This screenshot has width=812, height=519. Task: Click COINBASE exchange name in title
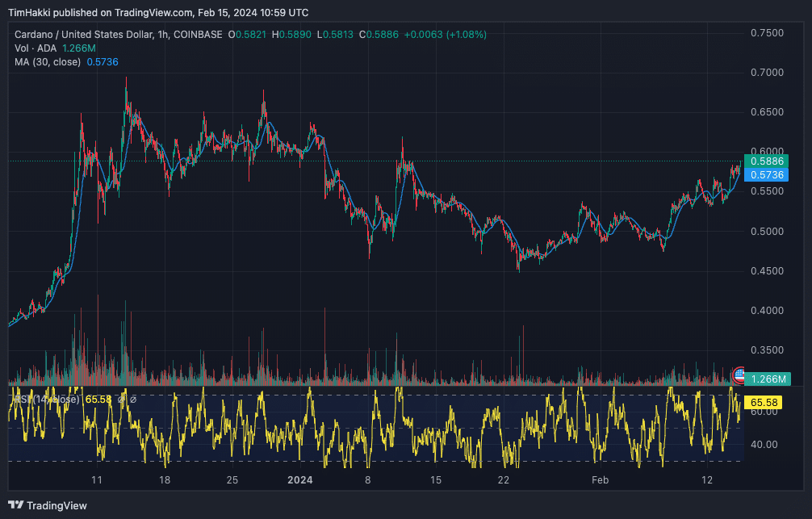click(199, 35)
